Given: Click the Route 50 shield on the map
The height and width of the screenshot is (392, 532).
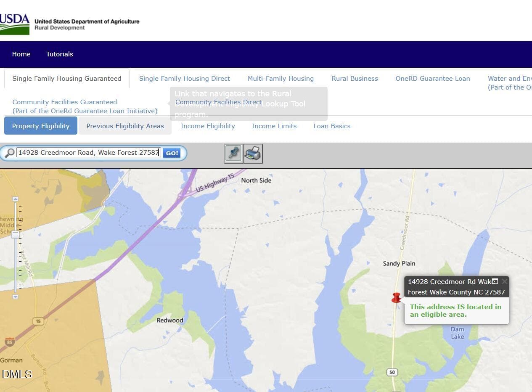Looking at the screenshot, I should coord(392,372).
